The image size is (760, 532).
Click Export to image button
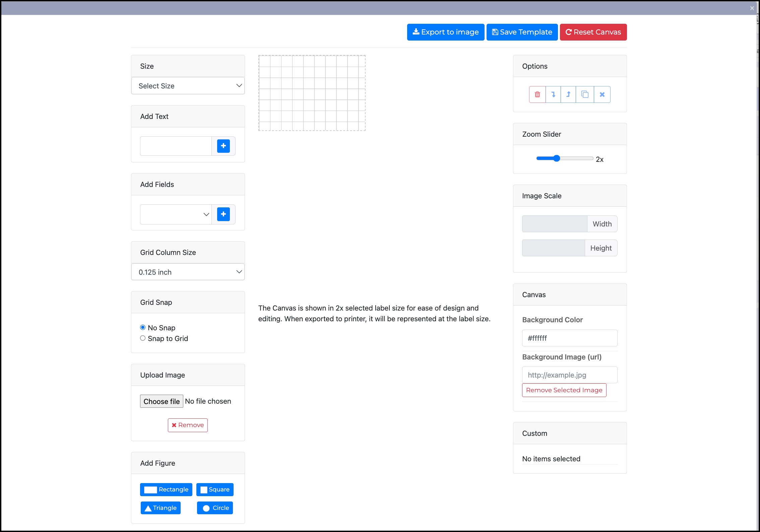(x=445, y=32)
